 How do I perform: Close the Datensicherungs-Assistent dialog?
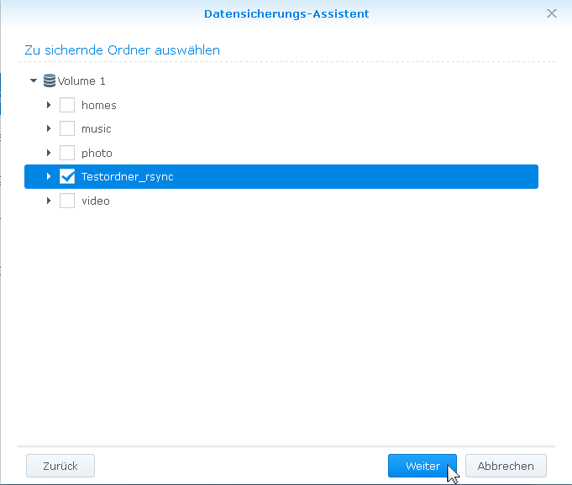tap(552, 13)
